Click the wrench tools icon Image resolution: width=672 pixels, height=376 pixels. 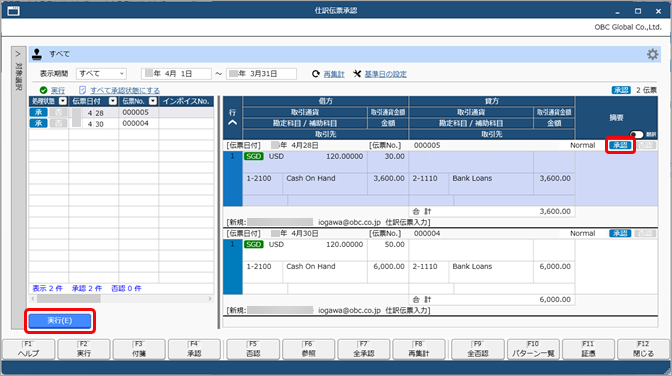pos(357,74)
